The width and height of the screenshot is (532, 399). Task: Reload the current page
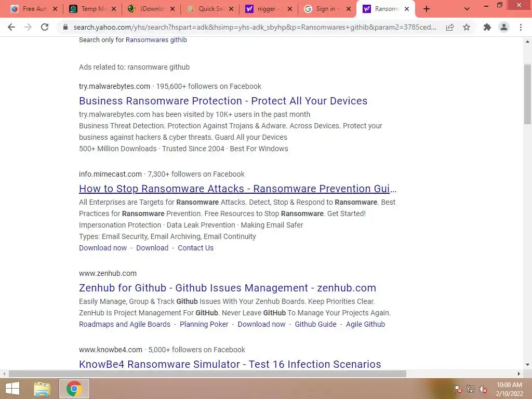tap(45, 27)
